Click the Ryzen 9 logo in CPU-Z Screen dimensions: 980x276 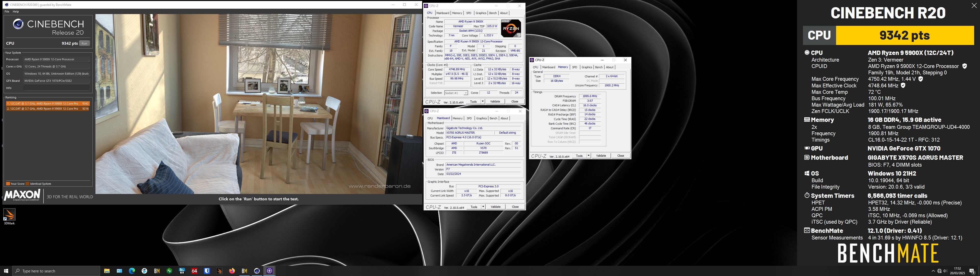(510, 28)
